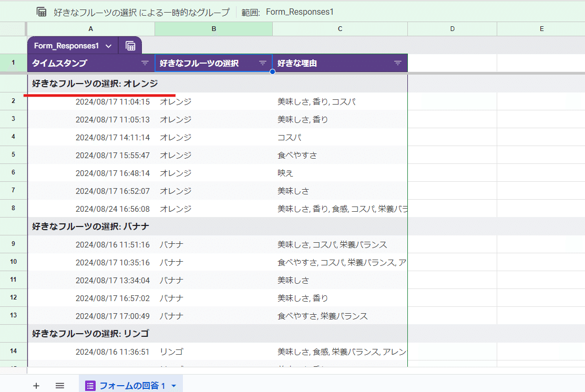Open filter menu for タイムスタンプ column
The width and height of the screenshot is (585, 392).
coord(145,63)
